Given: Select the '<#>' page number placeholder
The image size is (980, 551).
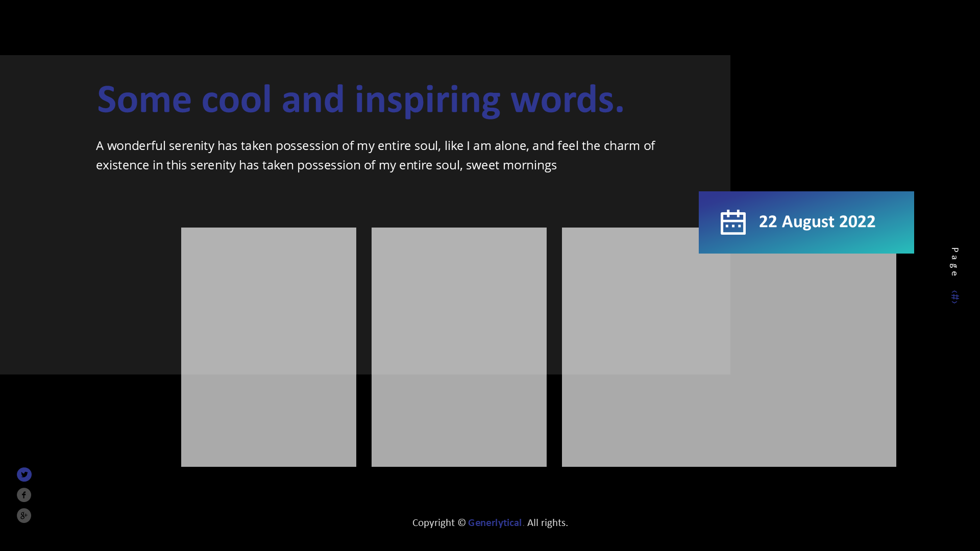Looking at the screenshot, I should pos(954,297).
